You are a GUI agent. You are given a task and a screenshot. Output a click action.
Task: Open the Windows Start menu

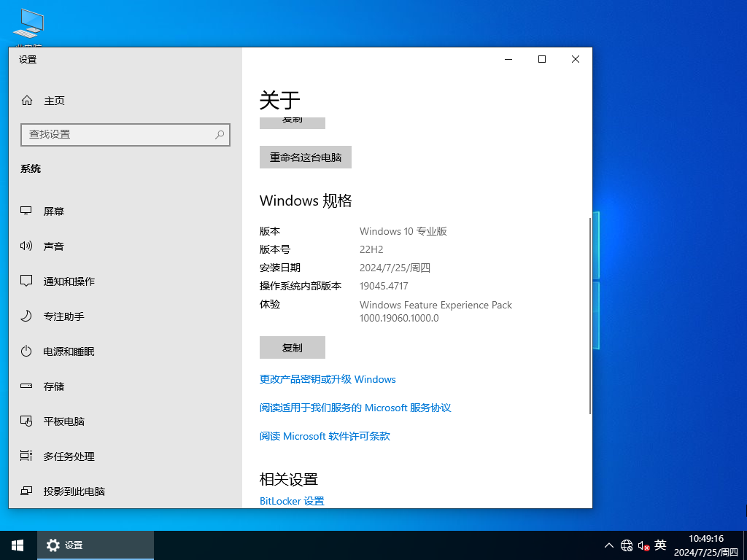[x=17, y=545]
